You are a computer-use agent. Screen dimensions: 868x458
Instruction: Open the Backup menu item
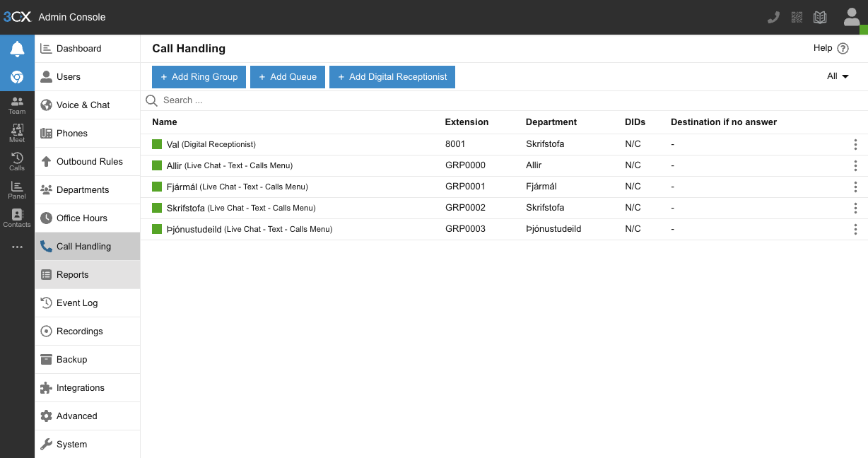[88, 360]
